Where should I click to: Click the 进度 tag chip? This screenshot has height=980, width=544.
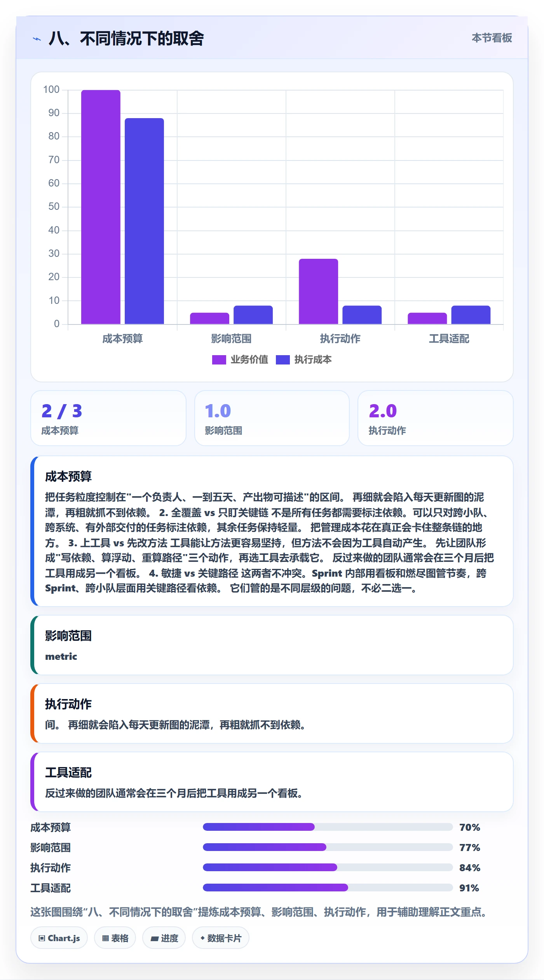pyautogui.click(x=164, y=938)
